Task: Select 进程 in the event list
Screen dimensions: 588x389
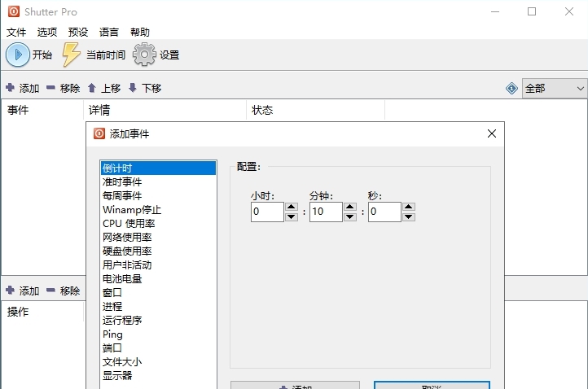Action: tap(158, 306)
